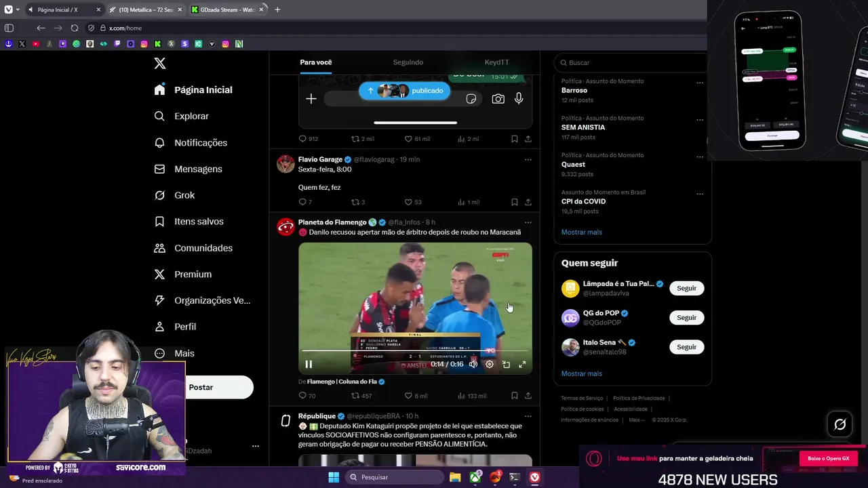Follow Italo Sena
Viewport: 868px width, 488px height.
pyautogui.click(x=686, y=346)
